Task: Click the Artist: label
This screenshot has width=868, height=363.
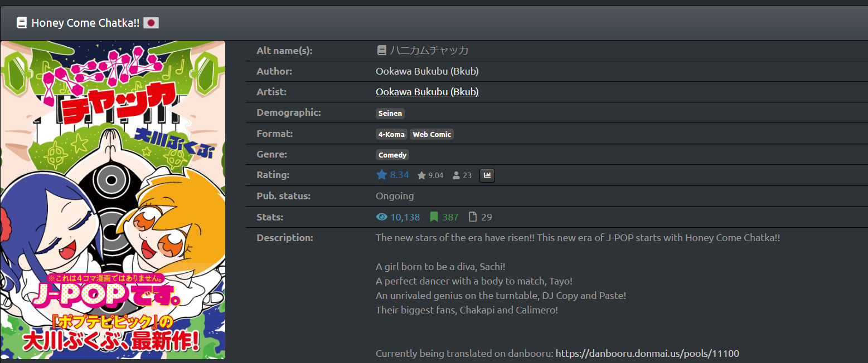Action: (x=271, y=92)
